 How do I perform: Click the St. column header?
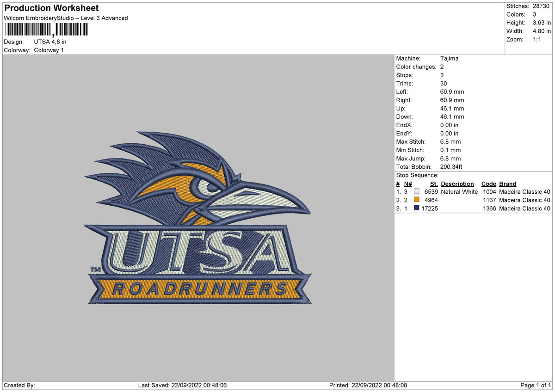433,184
